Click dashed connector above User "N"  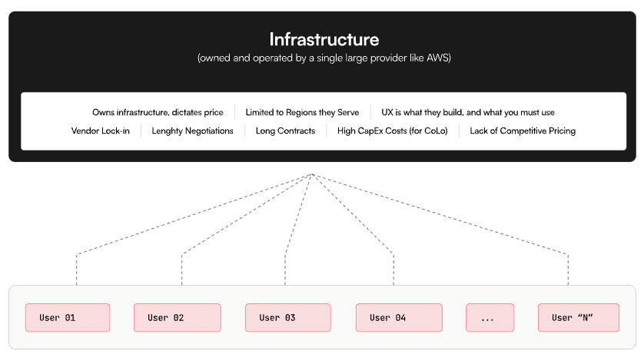pyautogui.click(x=568, y=269)
